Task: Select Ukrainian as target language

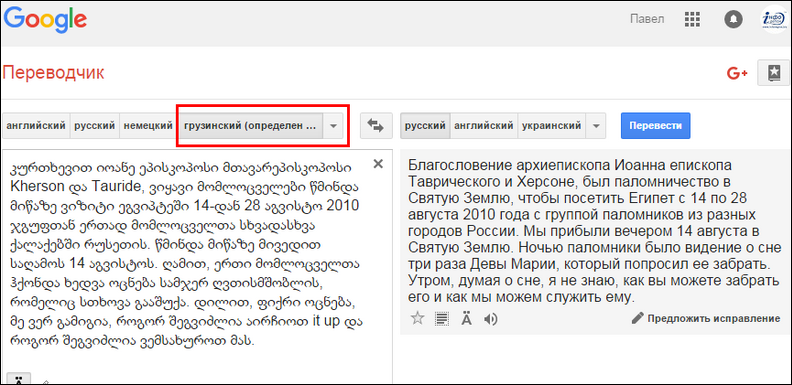Action: pyautogui.click(x=552, y=125)
